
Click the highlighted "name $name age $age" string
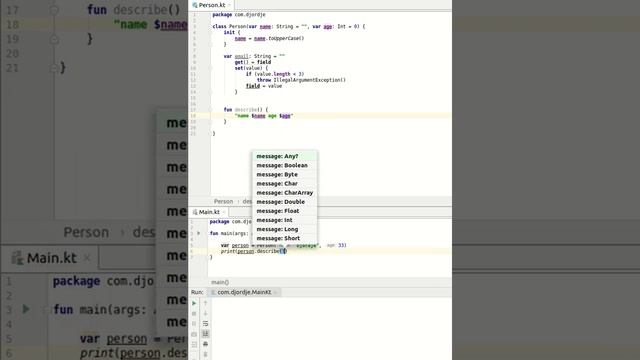coord(264,116)
